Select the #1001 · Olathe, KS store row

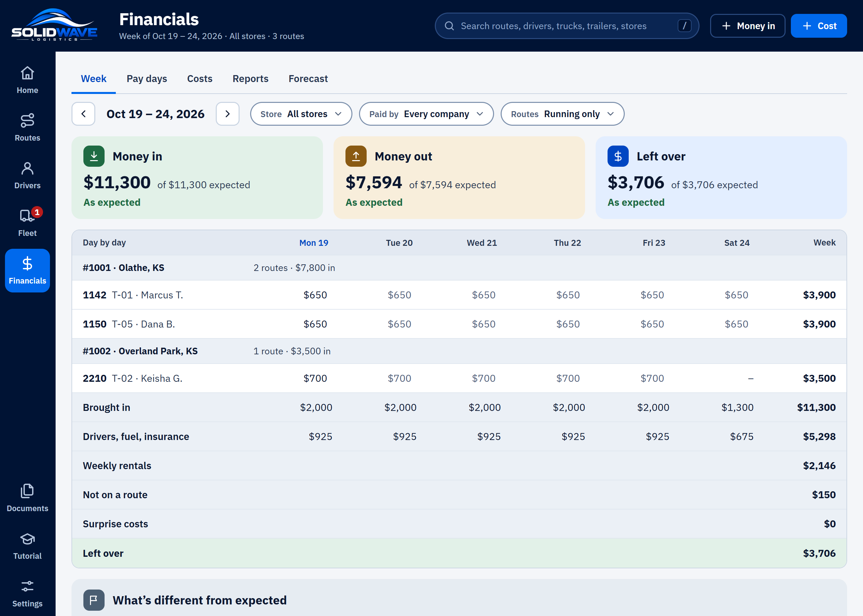459,268
